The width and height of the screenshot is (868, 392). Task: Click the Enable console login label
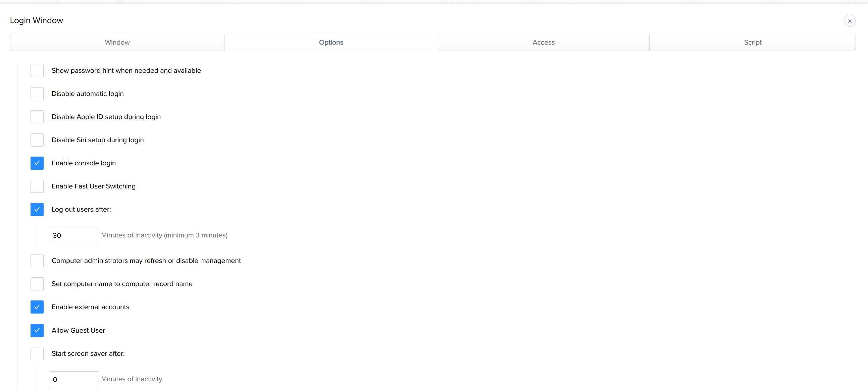coord(84,163)
